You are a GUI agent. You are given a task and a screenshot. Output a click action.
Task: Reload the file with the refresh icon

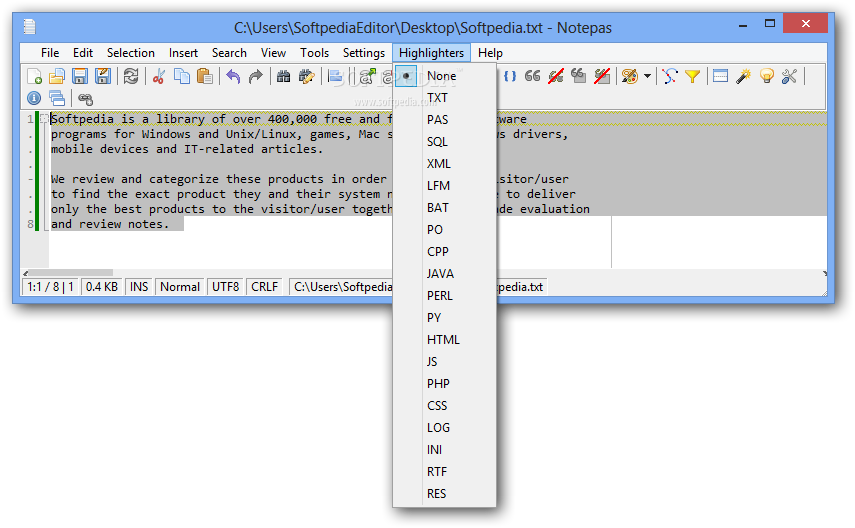(x=131, y=76)
